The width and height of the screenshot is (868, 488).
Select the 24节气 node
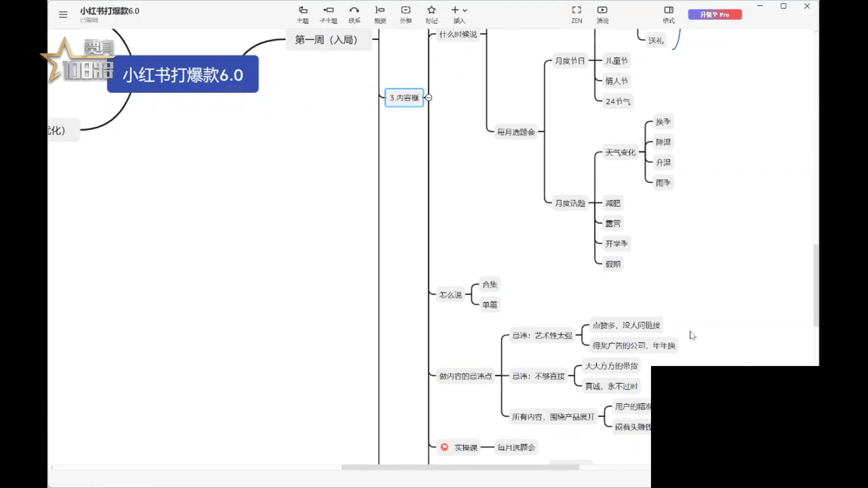(x=618, y=101)
